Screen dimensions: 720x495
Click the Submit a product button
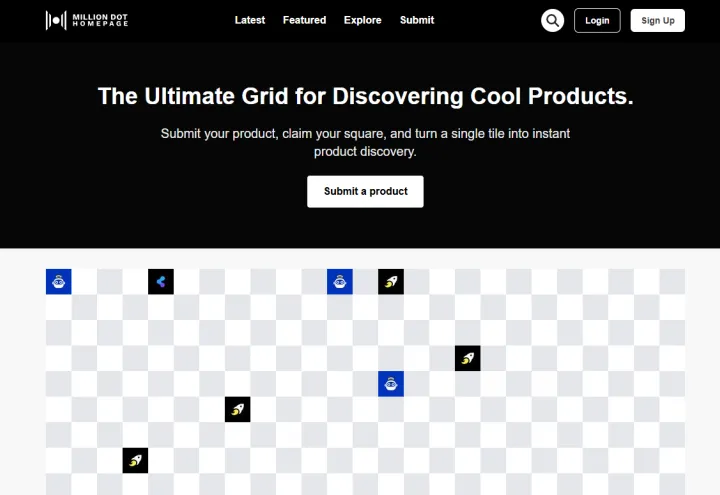(366, 191)
